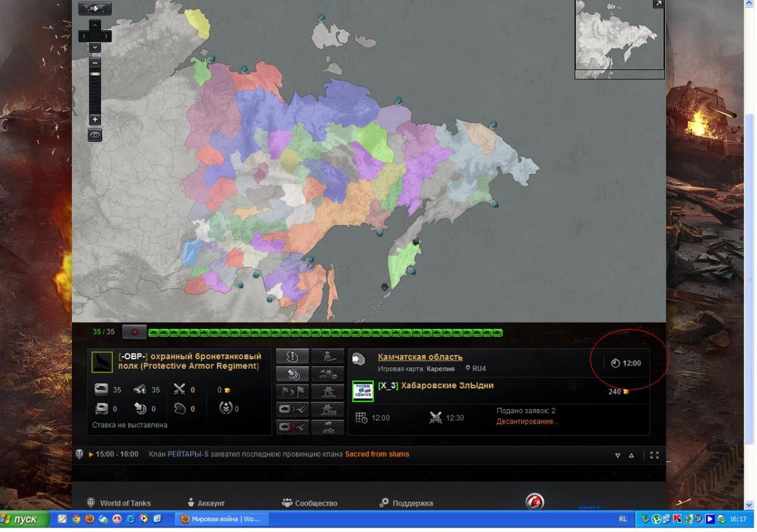Screen dimensions: 757x532
Task: Click the Windows пуск start button
Action: click(x=25, y=519)
